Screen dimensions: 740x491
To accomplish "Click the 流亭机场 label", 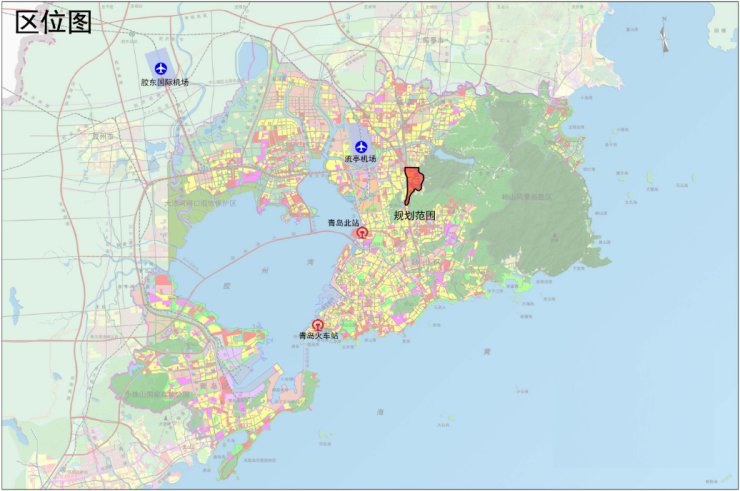I will pos(360,159).
